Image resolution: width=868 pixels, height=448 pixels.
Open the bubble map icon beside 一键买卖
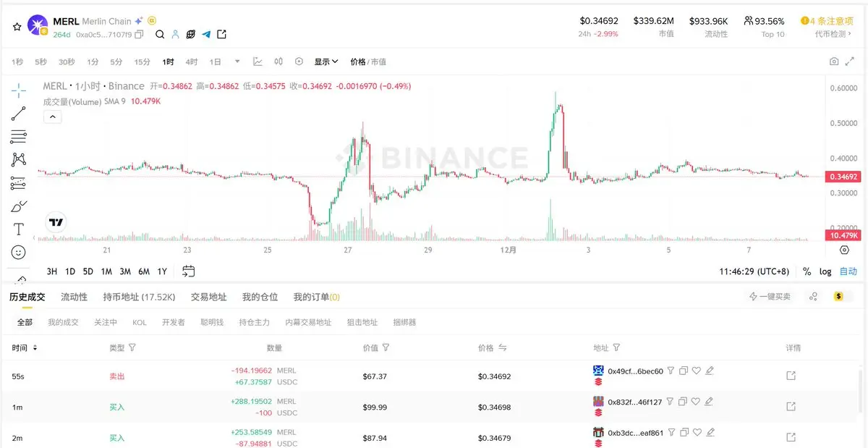[813, 297]
